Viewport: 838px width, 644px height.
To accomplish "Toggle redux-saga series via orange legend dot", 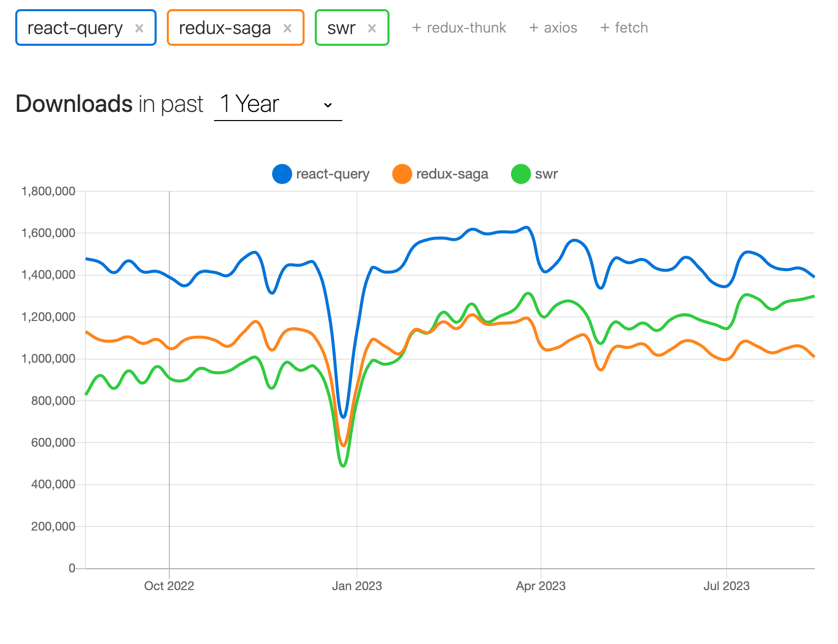I will pyautogui.click(x=402, y=174).
